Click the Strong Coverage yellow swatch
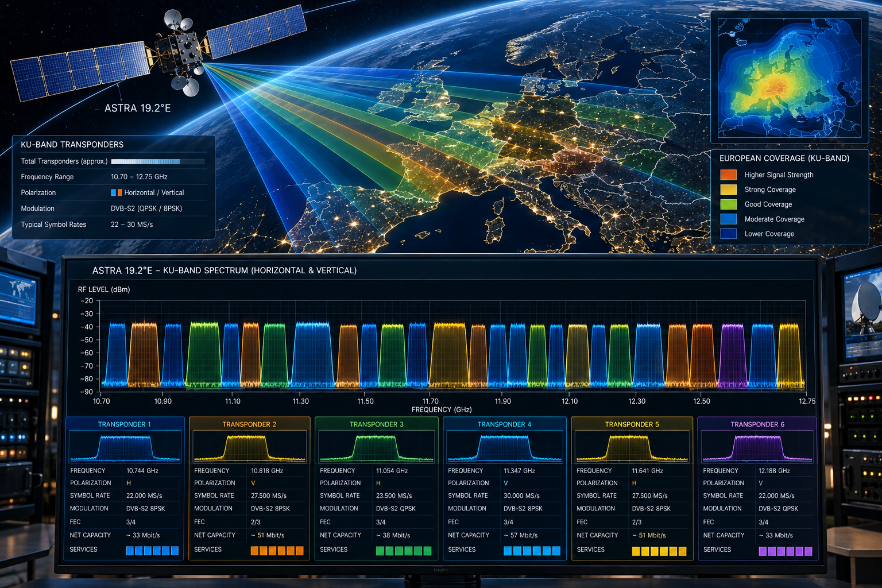This screenshot has height=588, width=882. pos(728,189)
